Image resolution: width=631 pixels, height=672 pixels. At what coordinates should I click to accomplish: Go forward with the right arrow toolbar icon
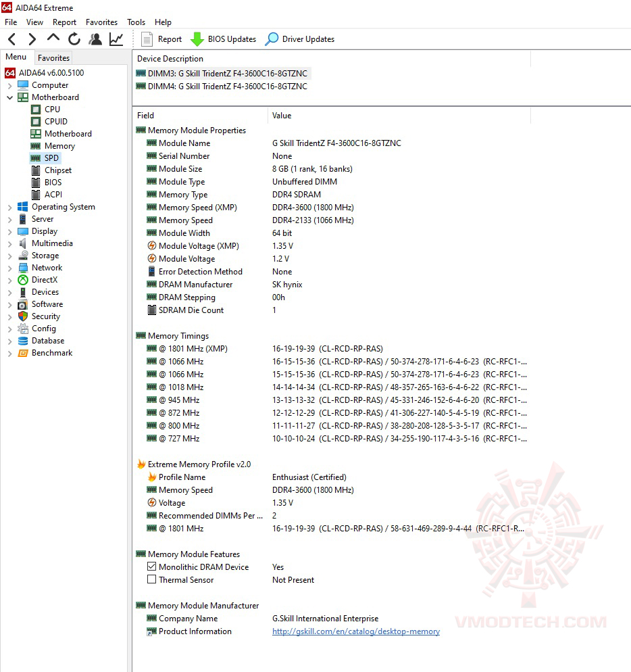tap(32, 39)
